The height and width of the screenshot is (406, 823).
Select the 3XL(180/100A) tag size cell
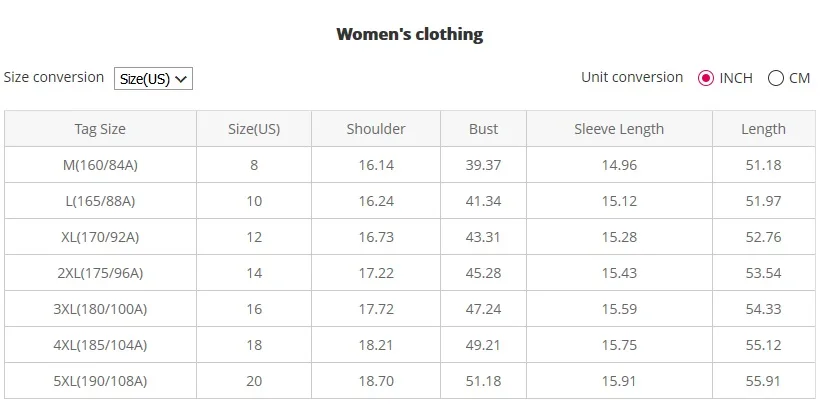[x=100, y=309]
